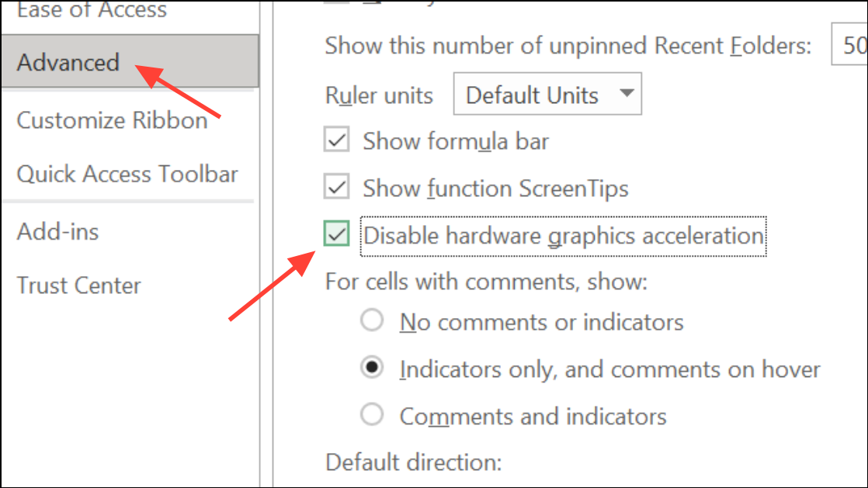Click the 'Ruler units' text label

point(379,95)
